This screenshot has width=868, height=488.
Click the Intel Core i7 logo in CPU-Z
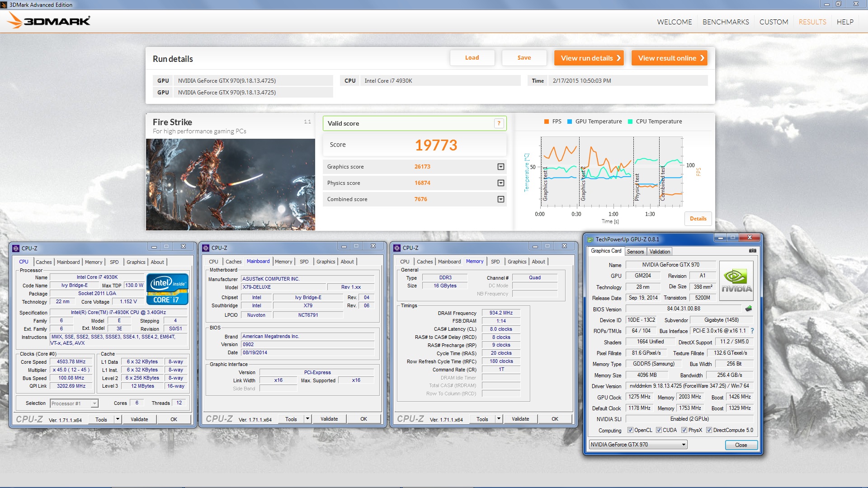pyautogui.click(x=167, y=289)
